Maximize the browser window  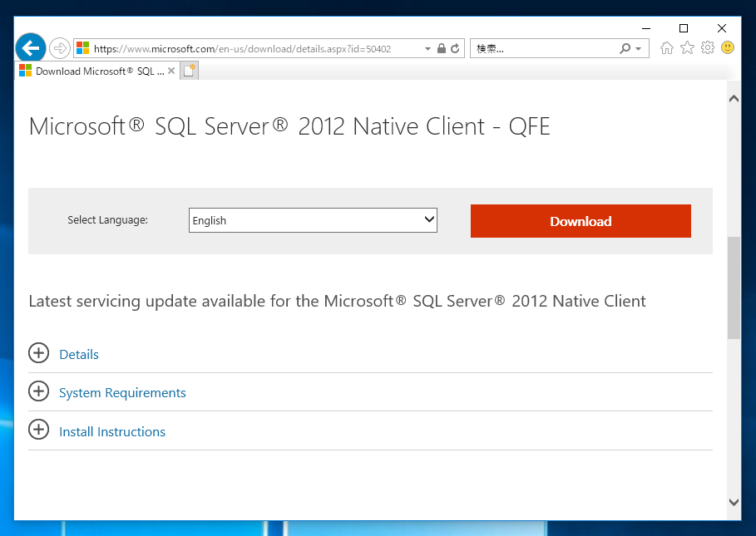coord(683,28)
